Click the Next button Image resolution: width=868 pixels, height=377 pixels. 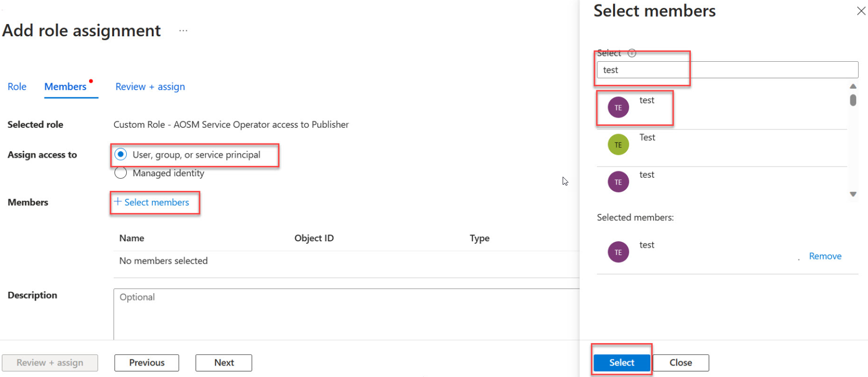pyautogui.click(x=224, y=362)
